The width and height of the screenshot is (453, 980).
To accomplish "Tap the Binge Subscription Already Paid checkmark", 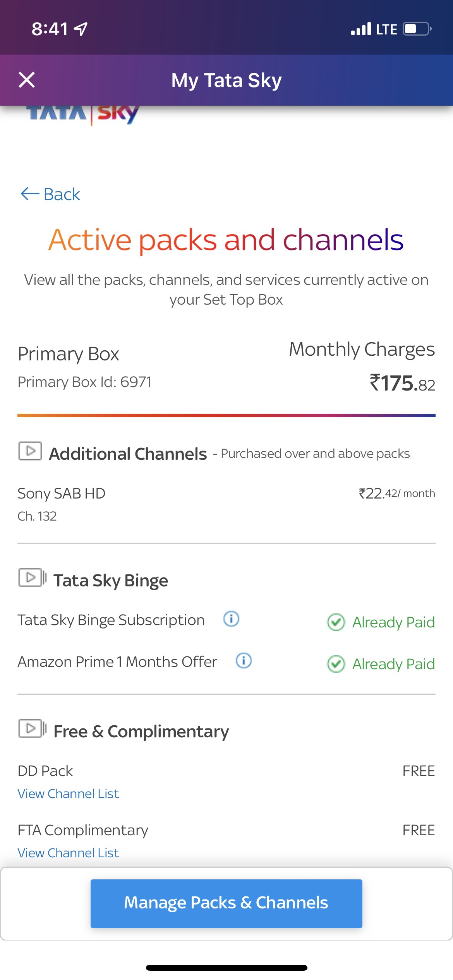I will pyautogui.click(x=336, y=622).
